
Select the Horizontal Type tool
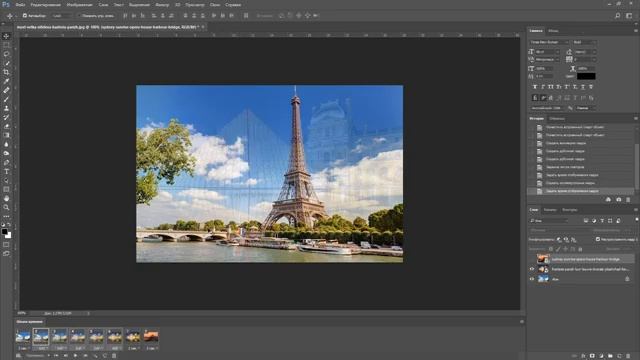pos(6,171)
